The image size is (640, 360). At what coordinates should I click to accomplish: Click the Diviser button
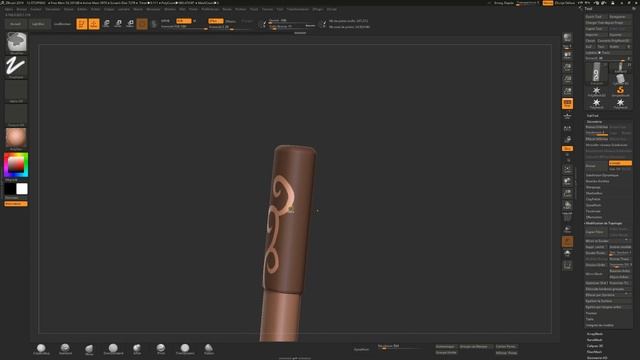coord(596,166)
